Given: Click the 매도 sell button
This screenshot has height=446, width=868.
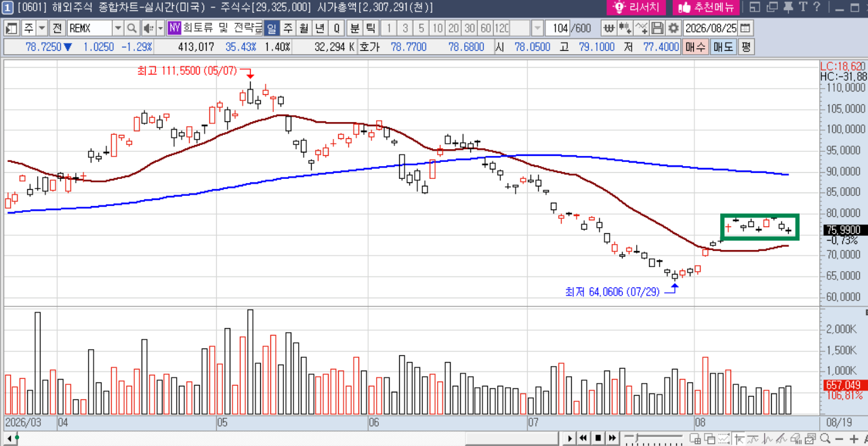Looking at the screenshot, I should click(x=723, y=47).
